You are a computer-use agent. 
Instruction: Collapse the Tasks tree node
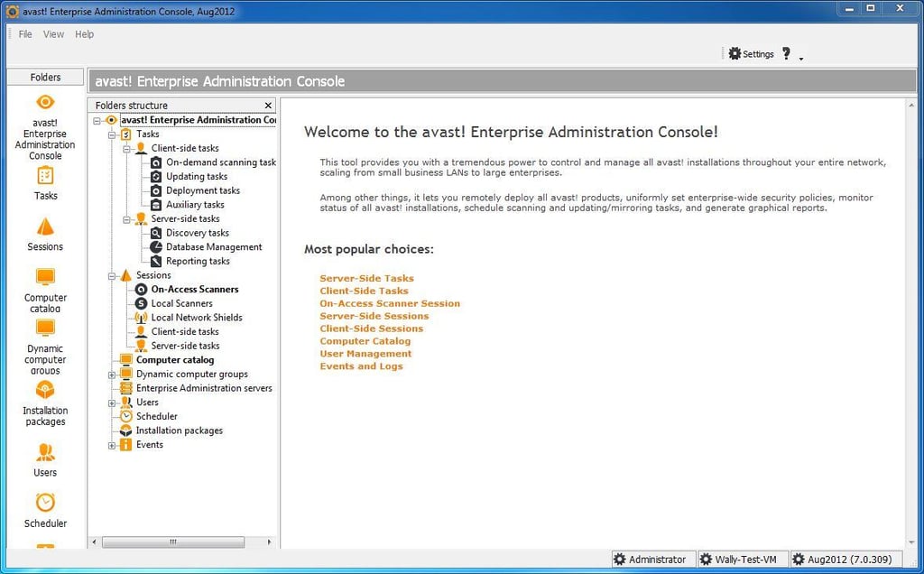(112, 135)
